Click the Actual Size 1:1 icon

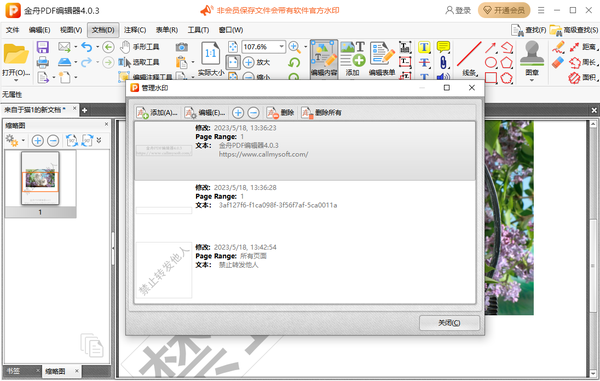[210, 54]
